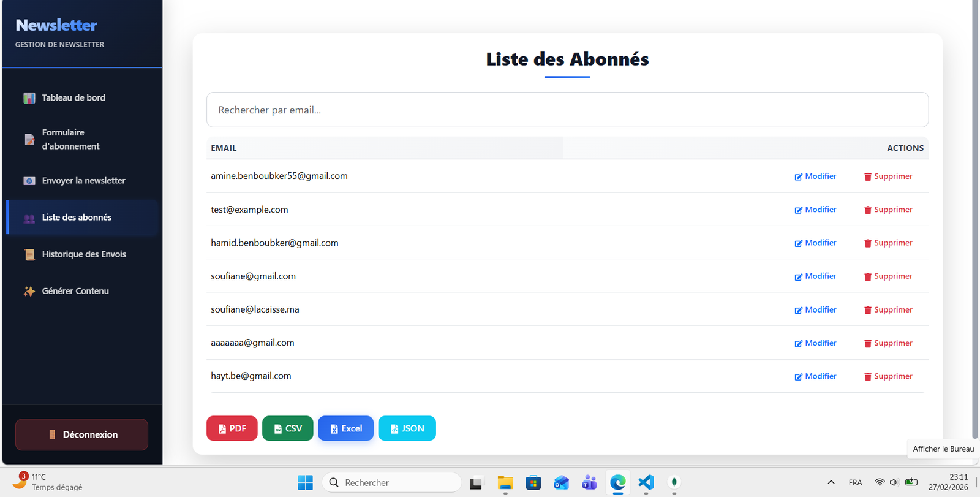Viewport: 980px width, 497px height.
Task: Click Supprimer link for hayt.be@gmail.com
Action: point(888,376)
